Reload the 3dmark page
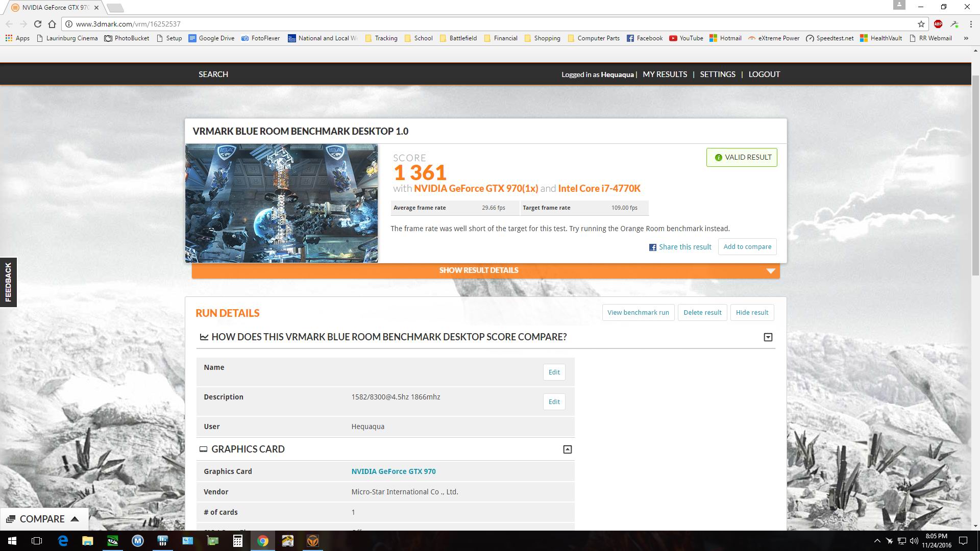Image resolution: width=980 pixels, height=551 pixels. (37, 24)
